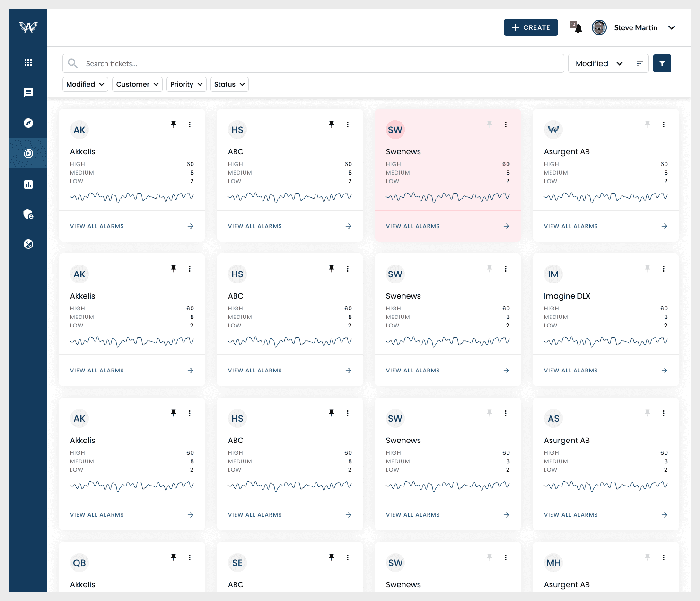The width and height of the screenshot is (700, 601).
Task: Unpin the first Akkelis card in top row
Action: [174, 124]
